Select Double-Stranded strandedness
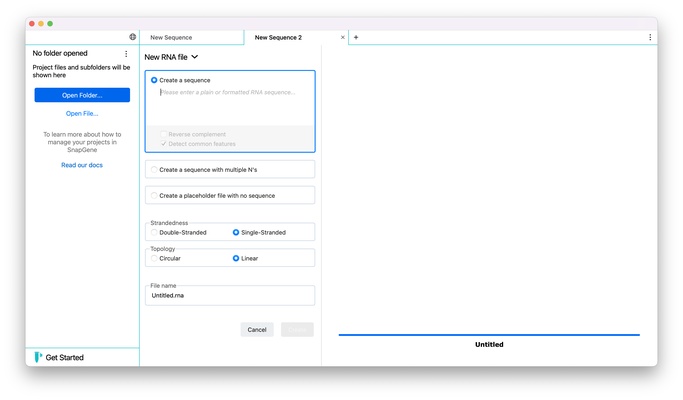The width and height of the screenshot is (683, 400). [154, 233]
